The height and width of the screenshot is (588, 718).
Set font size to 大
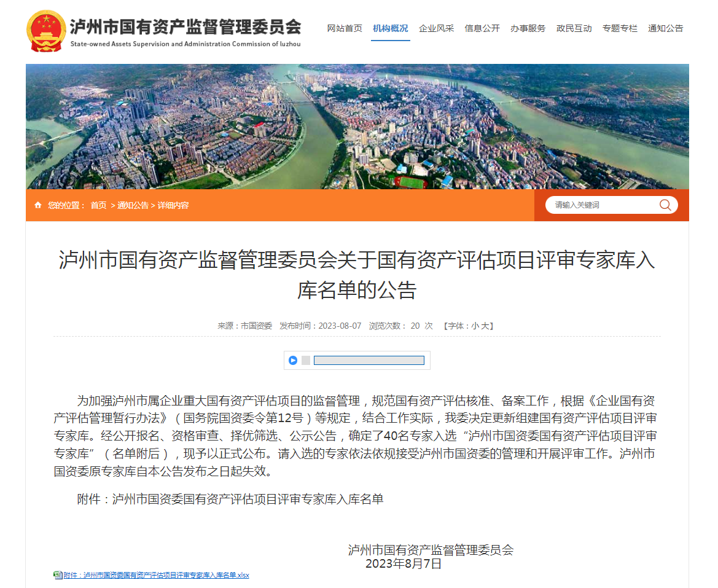484,326
